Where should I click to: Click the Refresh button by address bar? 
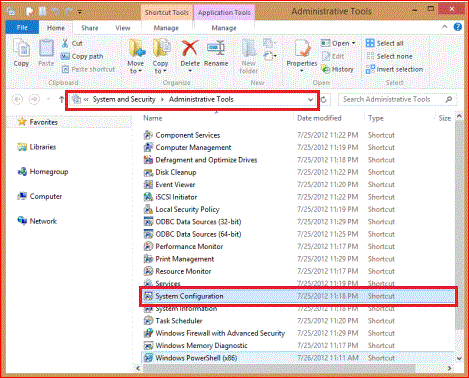pyautogui.click(x=323, y=100)
